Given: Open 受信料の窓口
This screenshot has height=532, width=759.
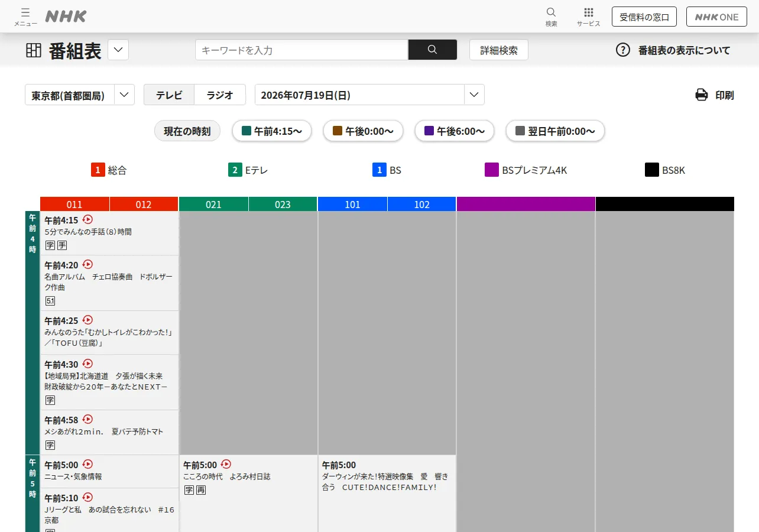Looking at the screenshot, I should [x=644, y=17].
